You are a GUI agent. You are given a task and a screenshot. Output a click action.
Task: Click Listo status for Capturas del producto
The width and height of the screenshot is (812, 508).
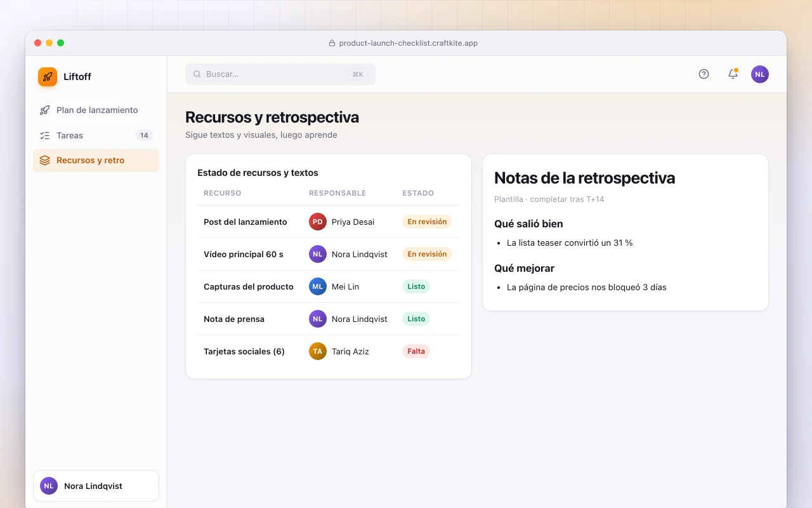(x=416, y=286)
